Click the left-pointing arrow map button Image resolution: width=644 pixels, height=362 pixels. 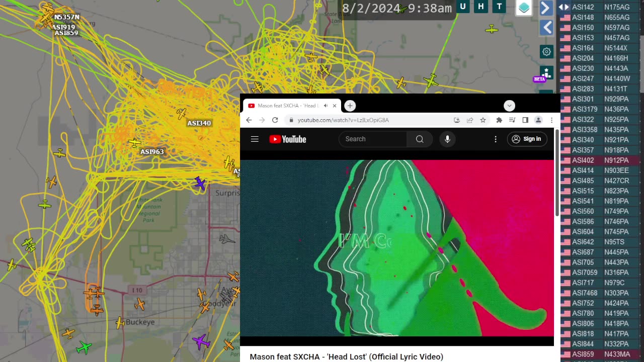(546, 27)
